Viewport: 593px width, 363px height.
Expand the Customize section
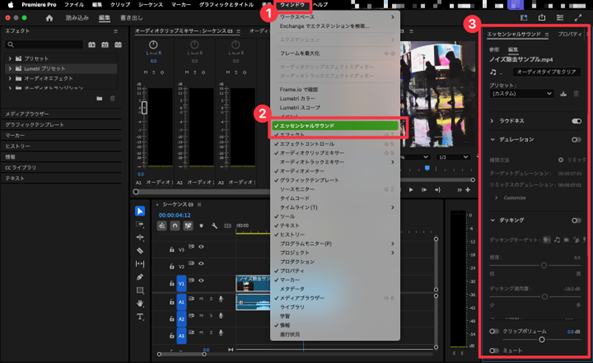tap(496, 198)
